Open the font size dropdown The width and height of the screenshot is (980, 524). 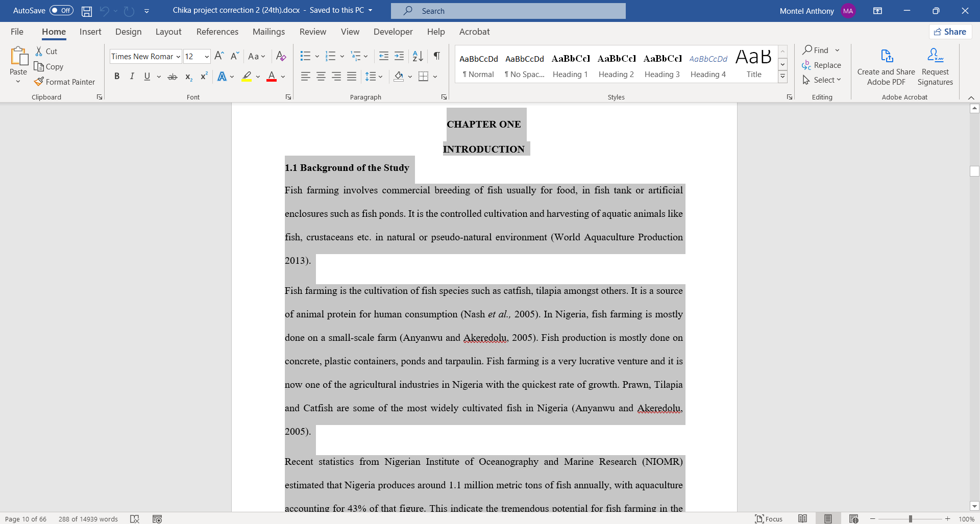pos(207,57)
